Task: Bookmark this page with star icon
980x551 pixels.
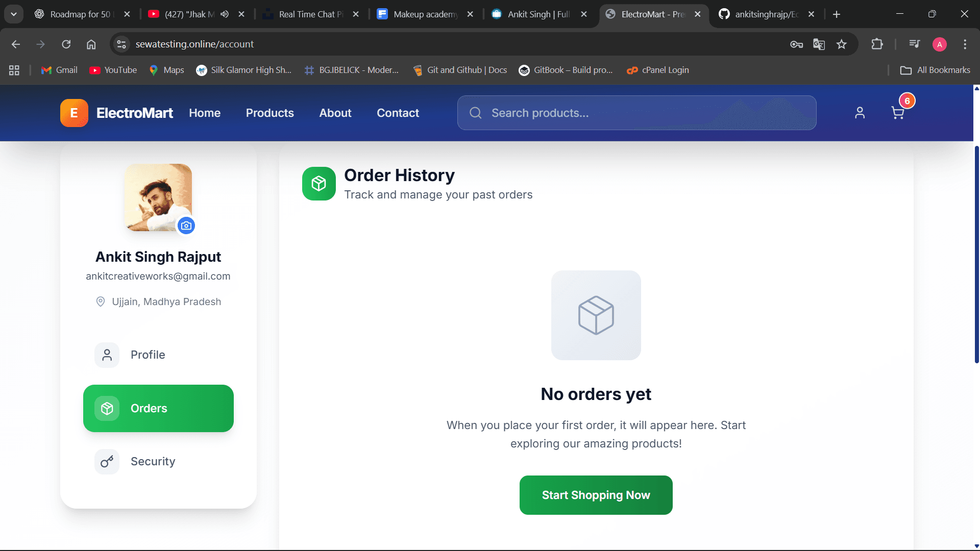Action: pyautogui.click(x=842, y=44)
